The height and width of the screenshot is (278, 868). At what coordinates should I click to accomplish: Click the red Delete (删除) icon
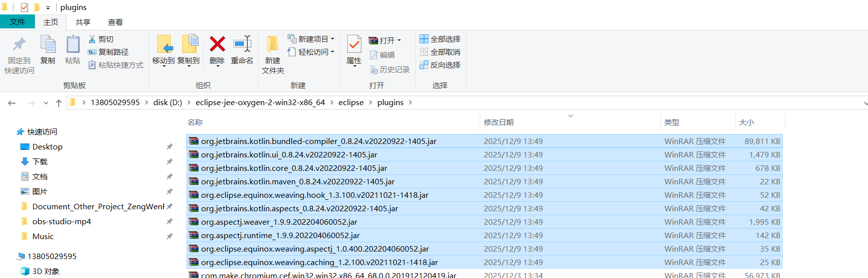(217, 44)
